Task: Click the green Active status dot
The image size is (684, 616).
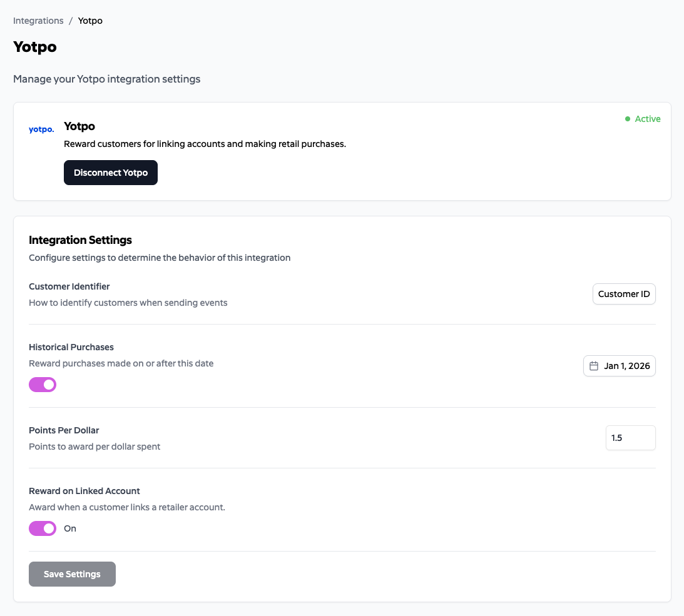Action: (628, 118)
